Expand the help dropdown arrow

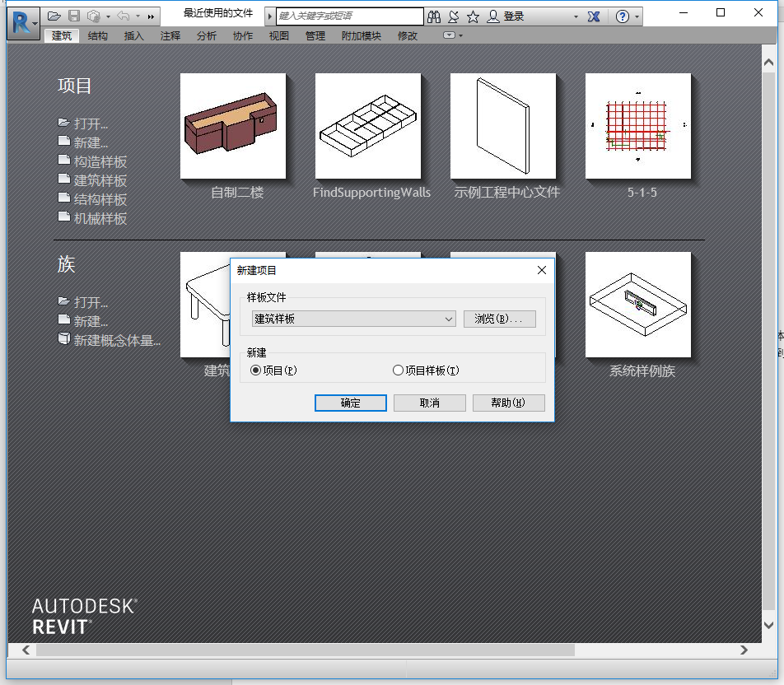click(x=637, y=16)
